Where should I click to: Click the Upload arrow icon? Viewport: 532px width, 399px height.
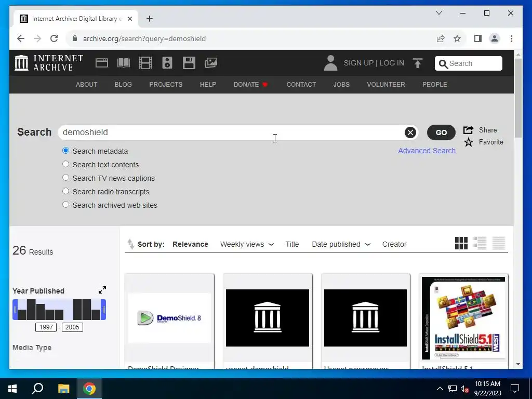click(x=418, y=63)
